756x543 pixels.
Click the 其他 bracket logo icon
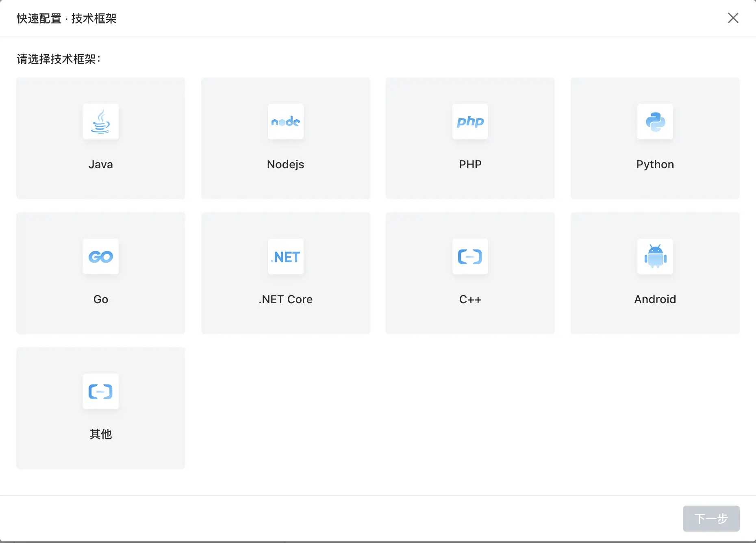coord(101,391)
